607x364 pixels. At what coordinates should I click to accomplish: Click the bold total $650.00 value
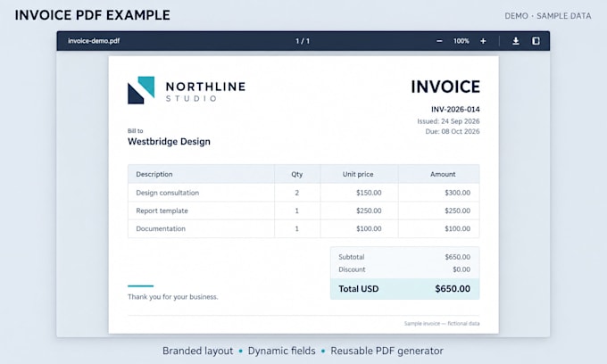(x=453, y=289)
